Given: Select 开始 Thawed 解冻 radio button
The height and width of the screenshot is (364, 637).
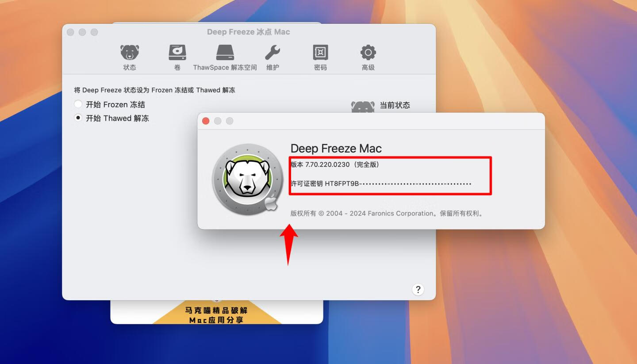Looking at the screenshot, I should pos(78,118).
